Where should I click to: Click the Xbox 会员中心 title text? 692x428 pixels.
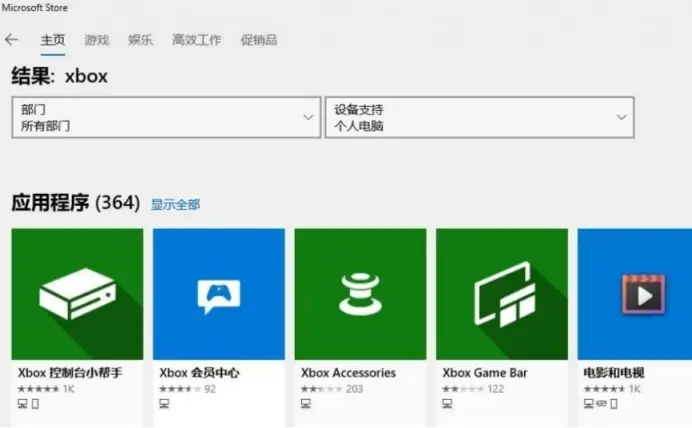(199, 373)
